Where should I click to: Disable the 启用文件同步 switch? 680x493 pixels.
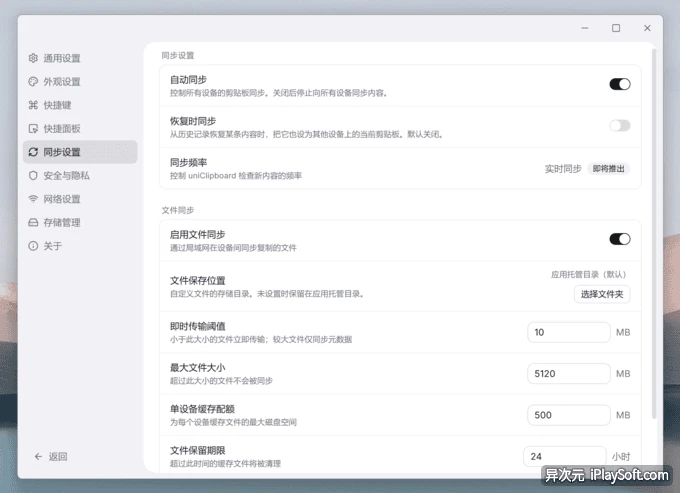(620, 239)
